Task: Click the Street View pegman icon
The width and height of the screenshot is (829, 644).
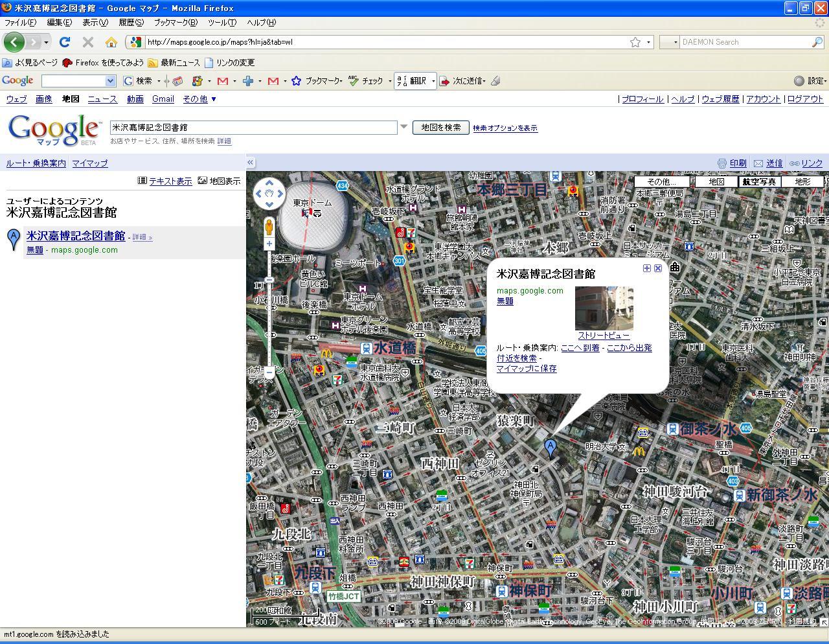Action: pyautogui.click(x=269, y=227)
